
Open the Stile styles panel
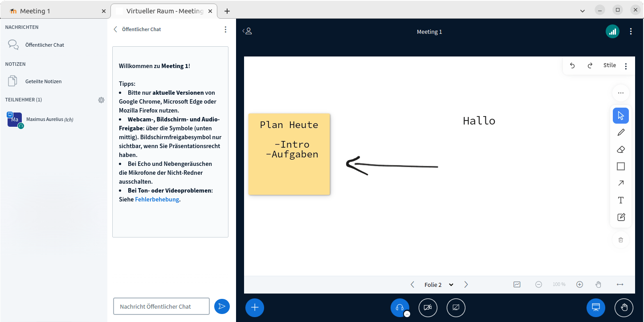click(x=609, y=65)
